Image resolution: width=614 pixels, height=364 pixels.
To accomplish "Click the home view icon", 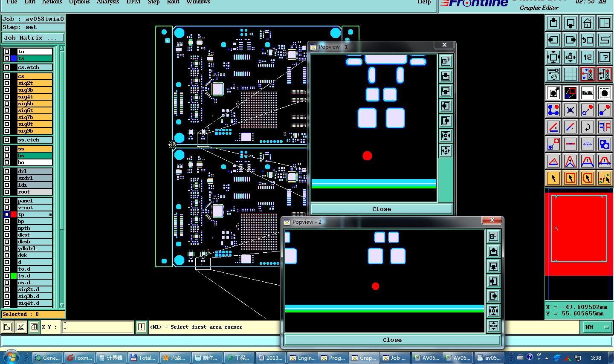I will click(588, 23).
